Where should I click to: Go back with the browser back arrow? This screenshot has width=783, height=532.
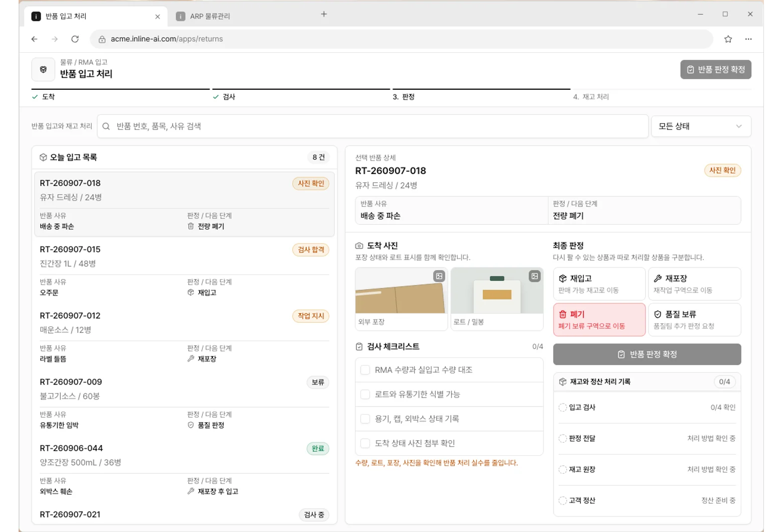click(34, 39)
